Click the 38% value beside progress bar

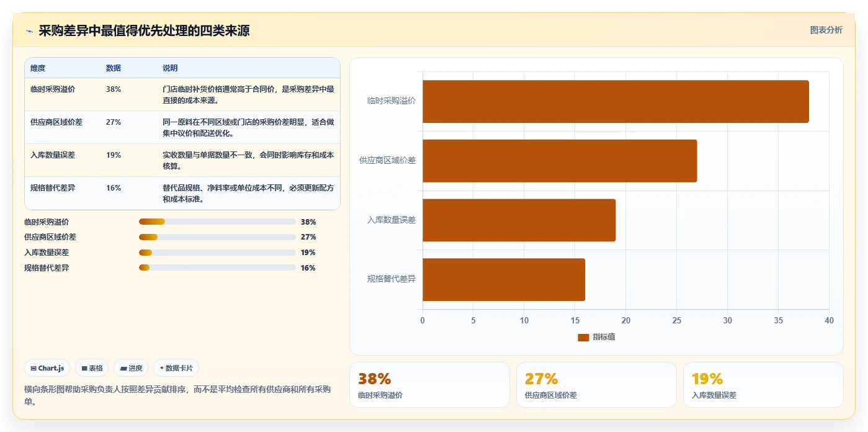308,222
